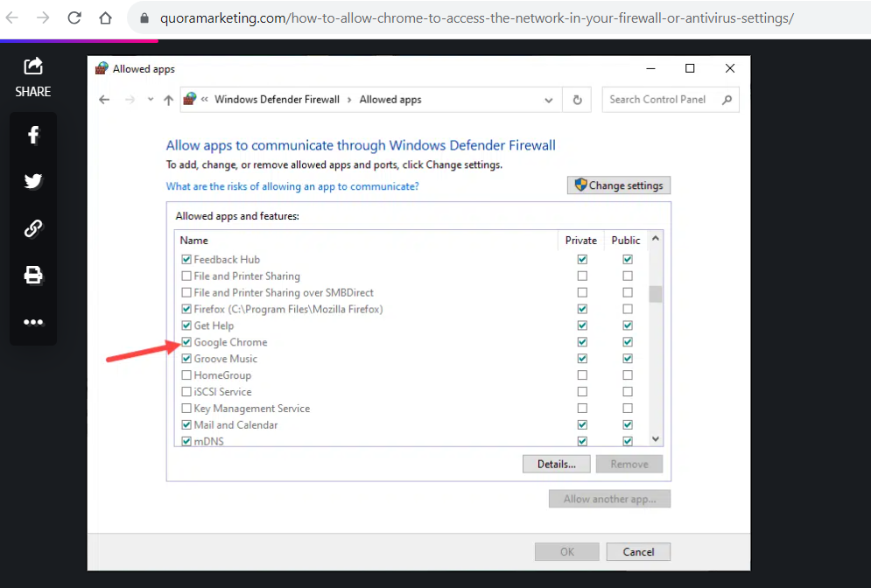Select File and Printer Sharing over SMBDirect
This screenshot has height=588, width=871.
[284, 292]
